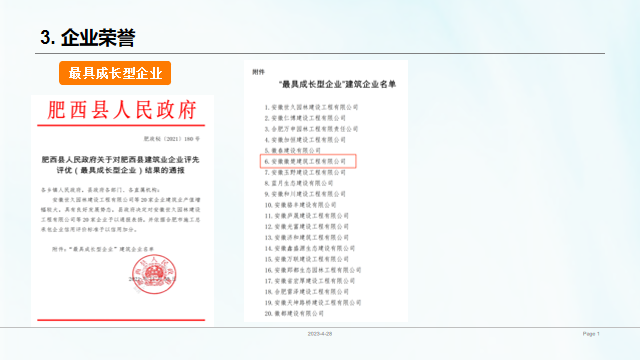
Task: Click the red official seal stamp
Action: 154,274
